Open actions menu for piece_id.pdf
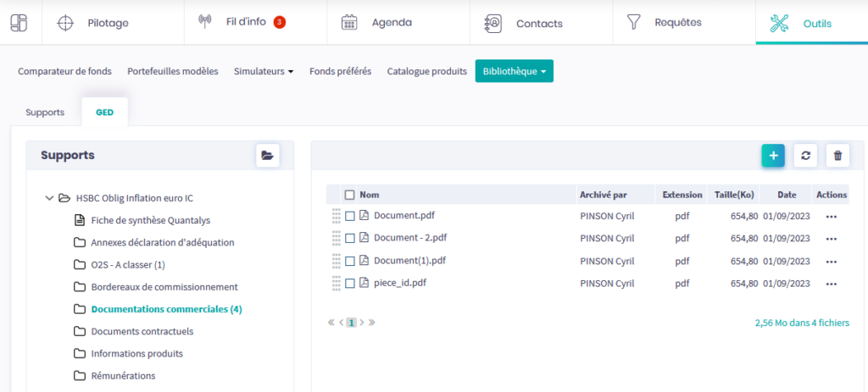The image size is (868, 392). (831, 284)
